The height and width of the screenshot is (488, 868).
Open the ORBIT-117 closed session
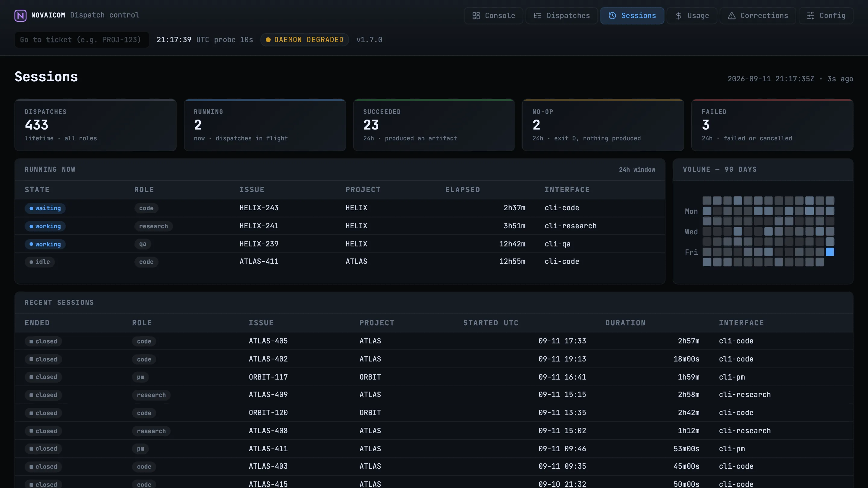pyautogui.click(x=434, y=377)
